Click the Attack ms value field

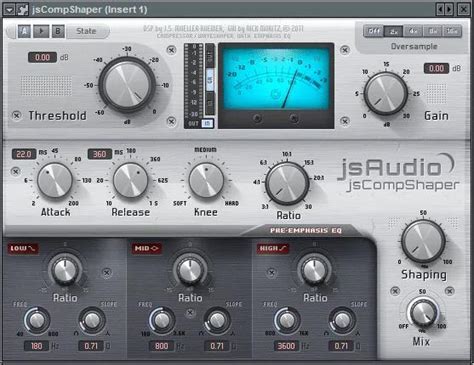pos(24,154)
